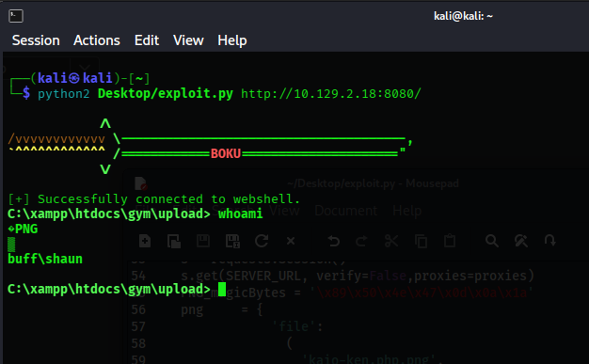Click the kali prompt user name
The width and height of the screenshot is (589, 364).
(x=53, y=78)
